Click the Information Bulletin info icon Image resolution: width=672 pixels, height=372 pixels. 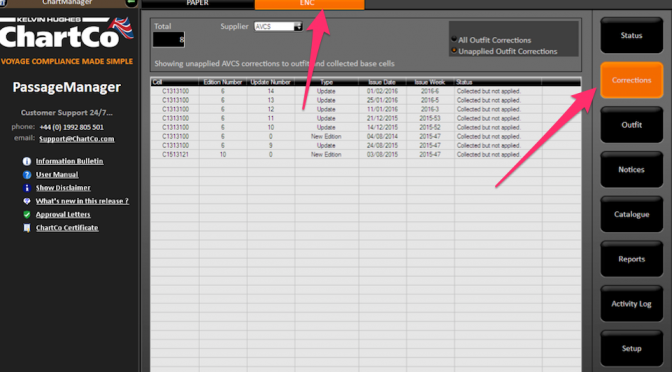point(27,162)
